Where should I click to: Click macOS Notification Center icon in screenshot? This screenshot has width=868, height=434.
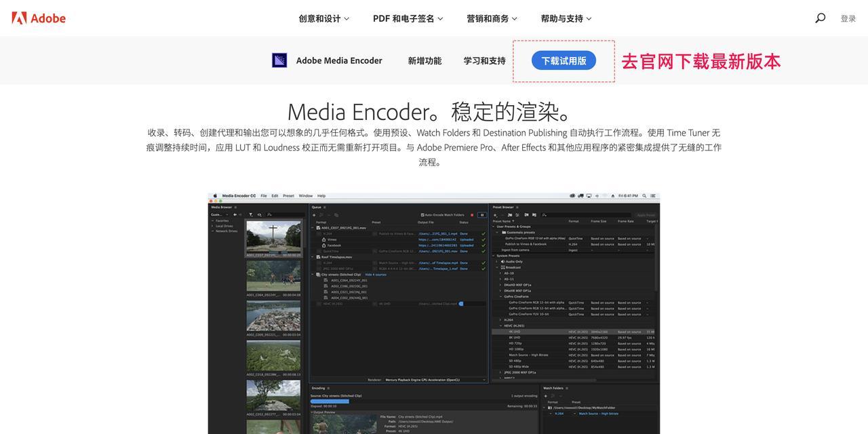653,196
